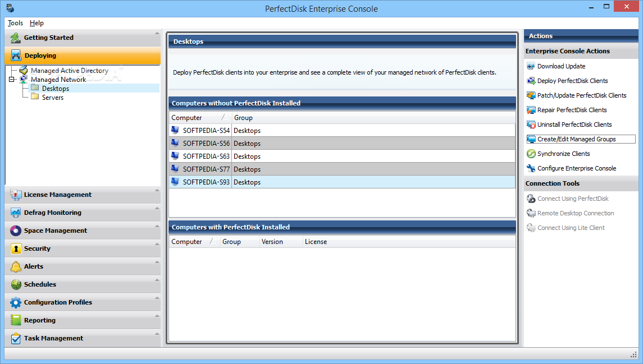Click the Configure Enterprise Console wrench icon
Image resolution: width=643 pixels, height=364 pixels.
pos(531,168)
